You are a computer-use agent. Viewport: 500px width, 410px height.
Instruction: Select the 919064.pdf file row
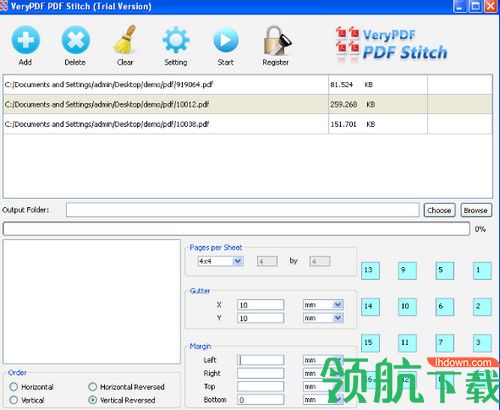click(x=248, y=85)
